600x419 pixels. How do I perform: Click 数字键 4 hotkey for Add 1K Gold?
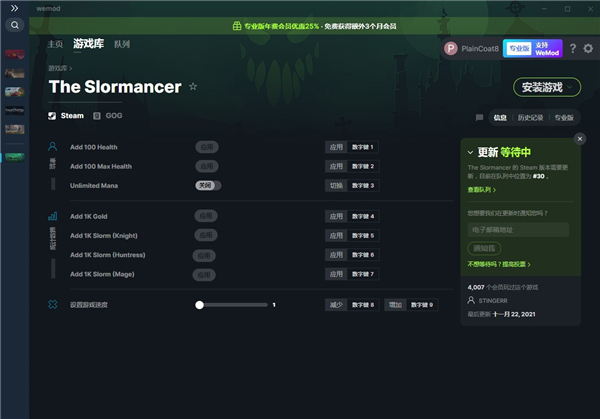(363, 216)
